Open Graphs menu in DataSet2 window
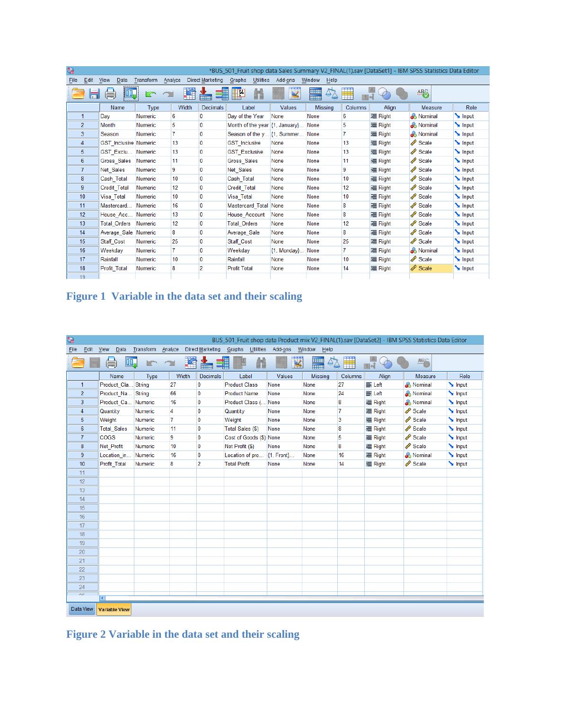 [x=235, y=349]
